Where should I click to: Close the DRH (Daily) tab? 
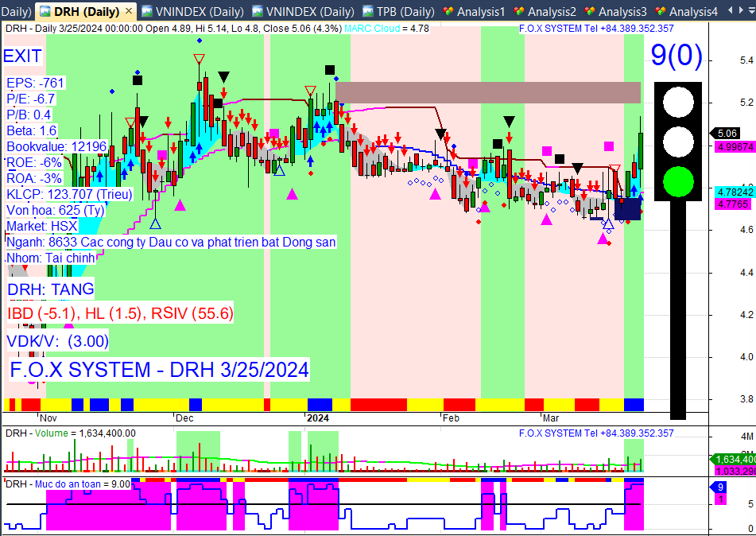(129, 11)
